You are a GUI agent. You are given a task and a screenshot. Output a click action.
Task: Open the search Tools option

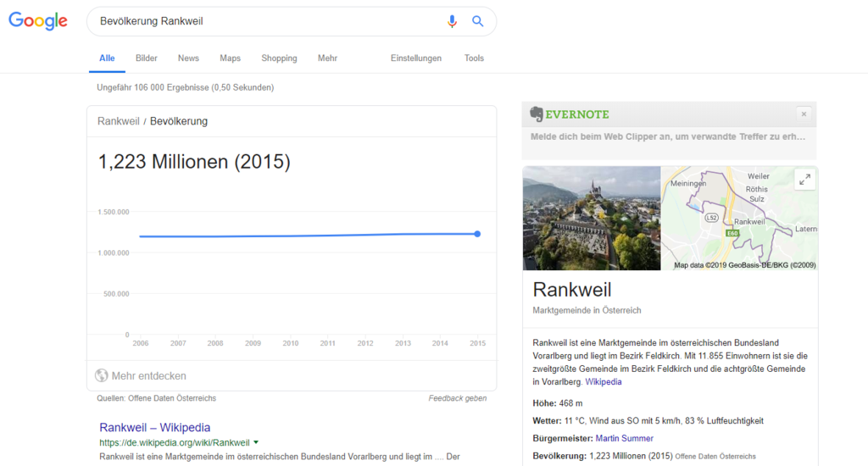click(474, 58)
